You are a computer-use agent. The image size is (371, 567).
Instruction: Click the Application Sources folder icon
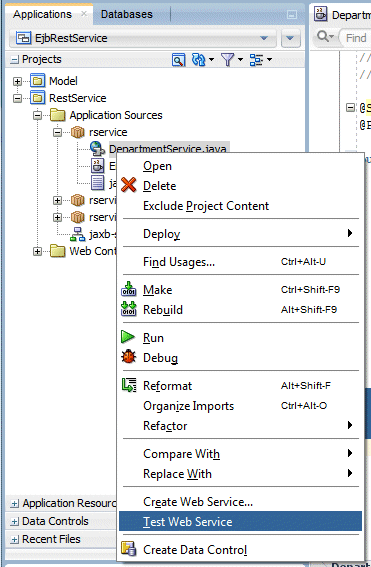(x=58, y=115)
